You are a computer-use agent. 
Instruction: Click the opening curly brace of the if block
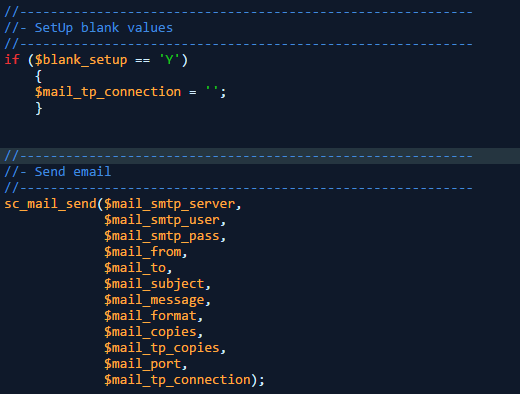(39, 76)
